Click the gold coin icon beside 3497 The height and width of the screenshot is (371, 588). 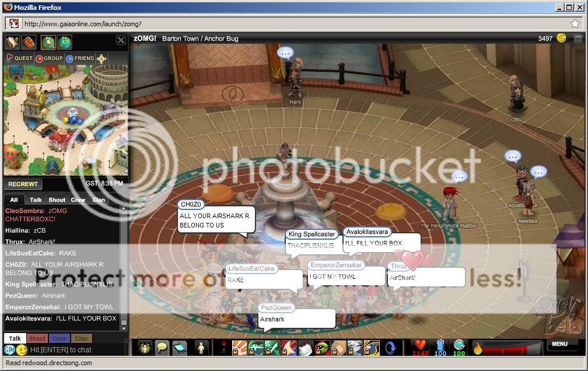561,37
